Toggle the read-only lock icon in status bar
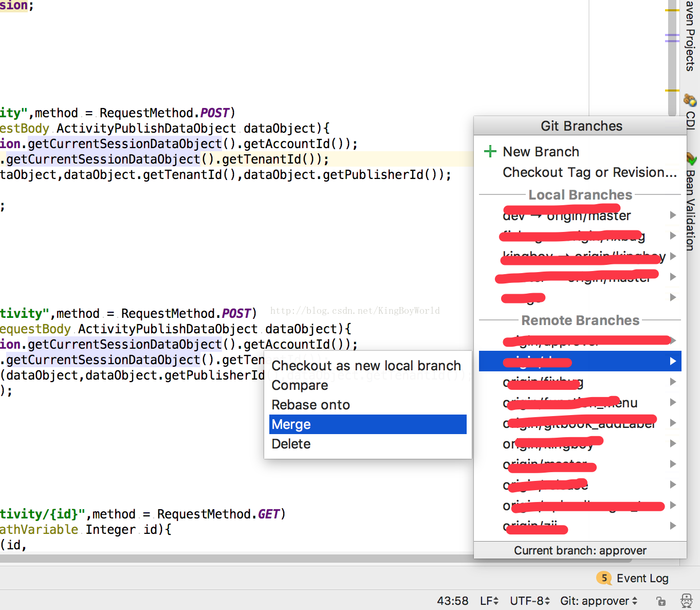 click(661, 601)
